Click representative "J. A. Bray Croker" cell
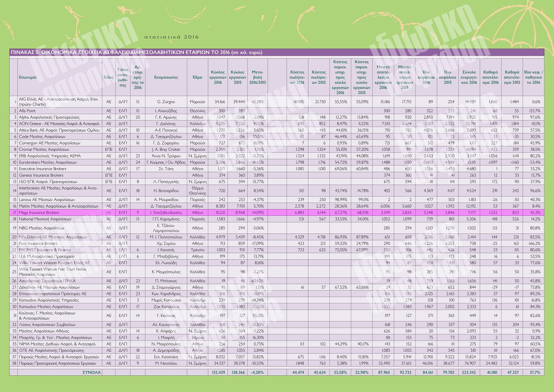 click(166, 150)
